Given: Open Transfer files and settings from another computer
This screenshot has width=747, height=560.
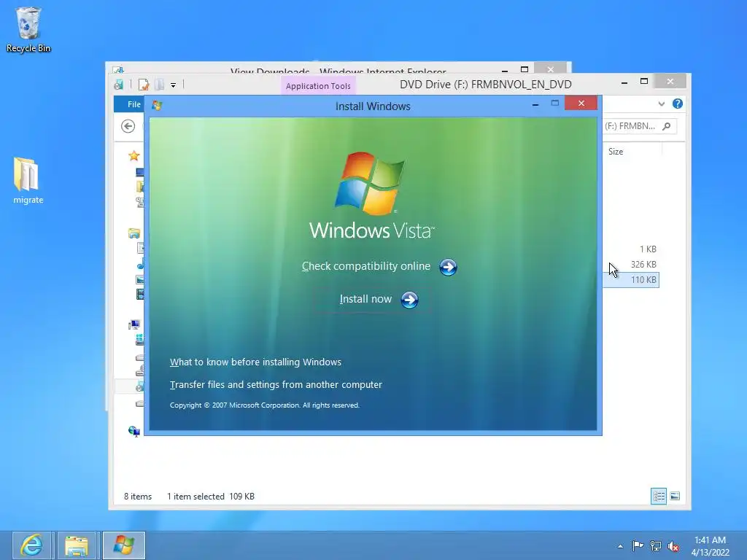Looking at the screenshot, I should click(x=276, y=384).
